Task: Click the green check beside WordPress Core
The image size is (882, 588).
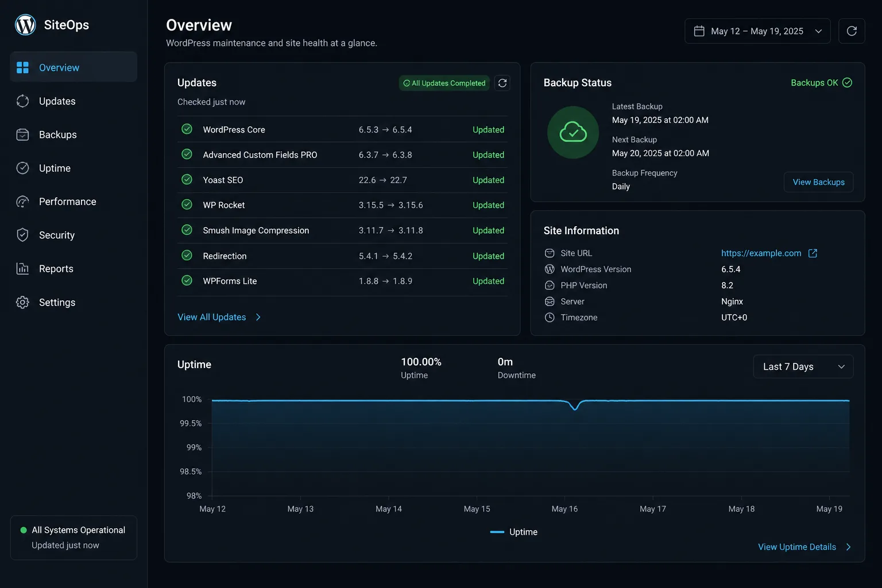Action: [187, 129]
